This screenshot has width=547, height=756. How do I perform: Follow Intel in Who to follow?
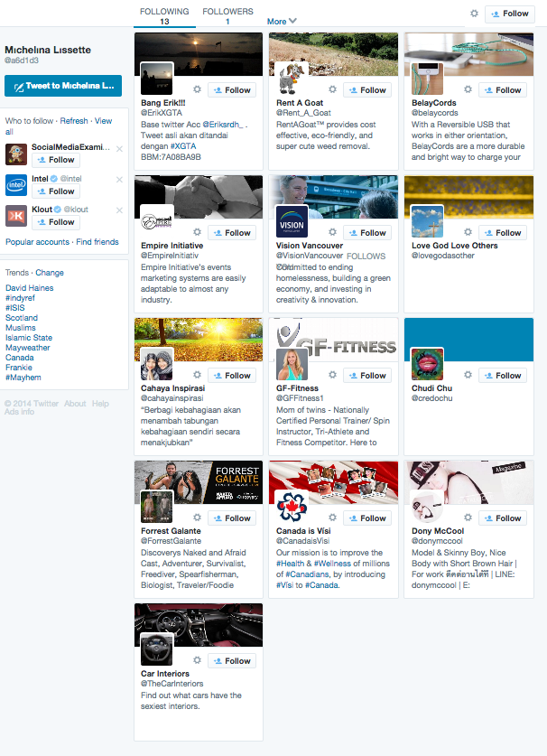pos(56,191)
